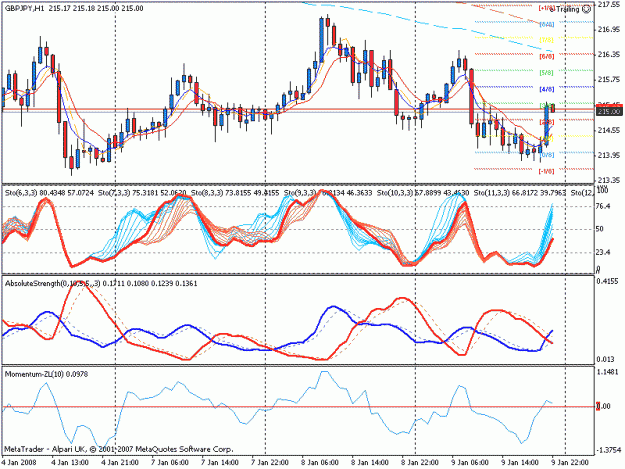Image resolution: width=625 pixels, height=469 pixels.
Task: Select the [-1/8] Murrey level label
Action: tap(546, 171)
